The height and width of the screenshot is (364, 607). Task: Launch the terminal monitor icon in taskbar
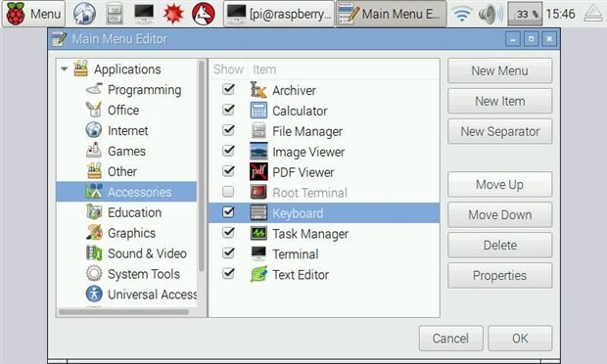click(x=144, y=14)
